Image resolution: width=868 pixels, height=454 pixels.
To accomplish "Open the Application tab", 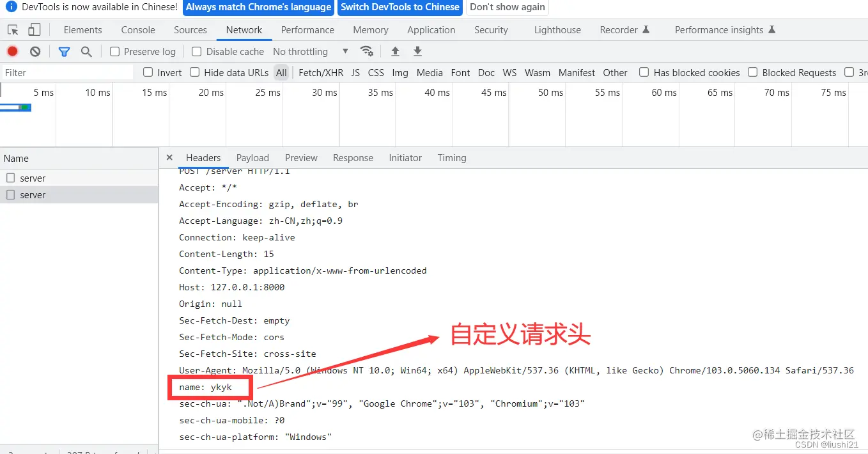I will 431,30.
